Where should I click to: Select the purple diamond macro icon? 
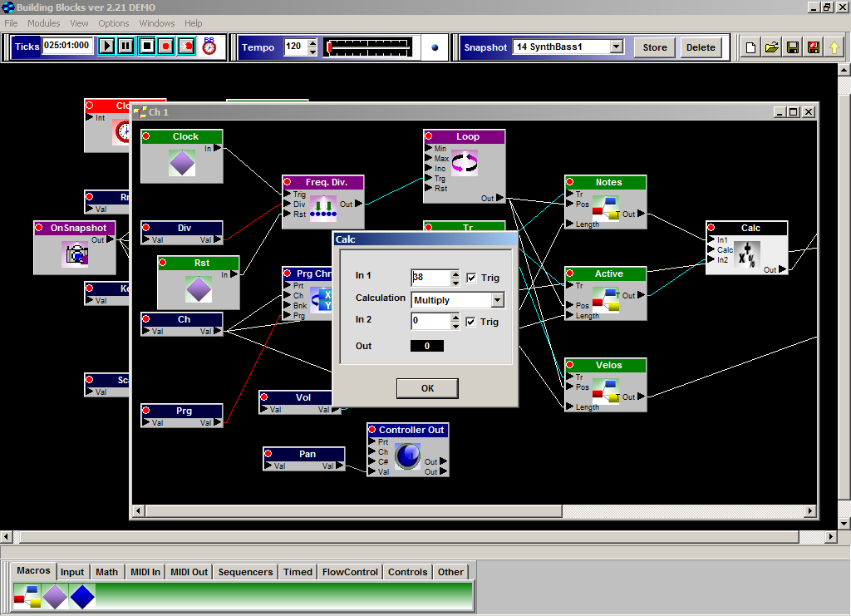click(x=56, y=596)
